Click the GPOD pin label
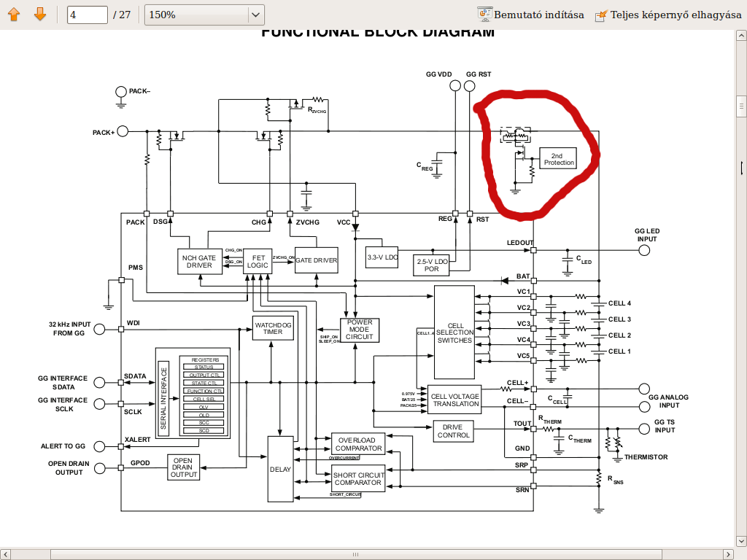The width and height of the screenshot is (747, 560). click(x=140, y=463)
